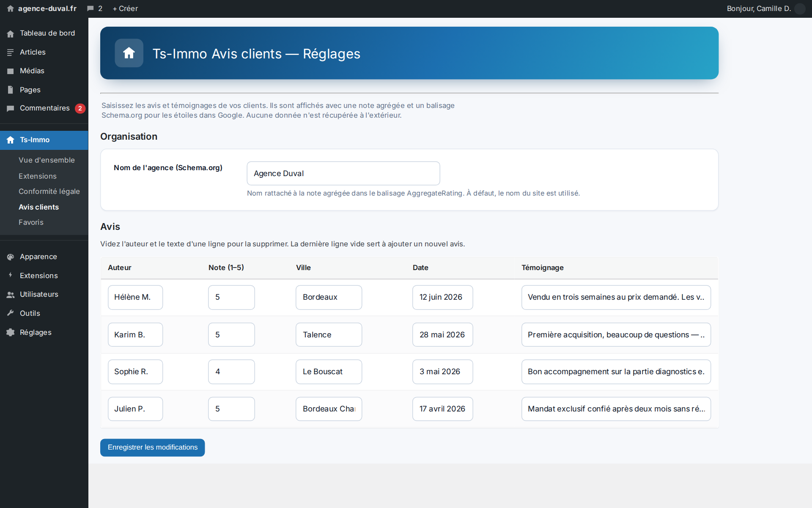
Task: Open the agence-duval.fr site link
Action: (47, 8)
